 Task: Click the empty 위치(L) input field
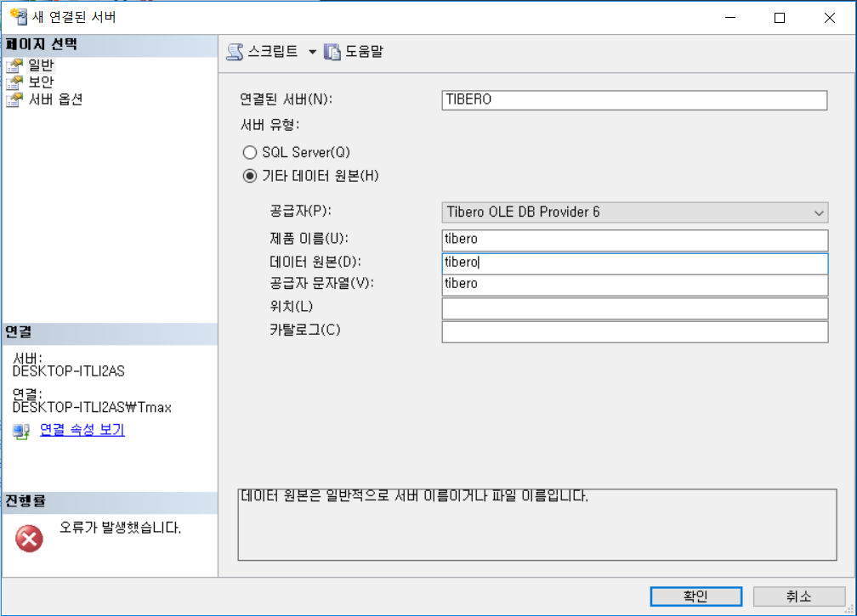pos(634,308)
